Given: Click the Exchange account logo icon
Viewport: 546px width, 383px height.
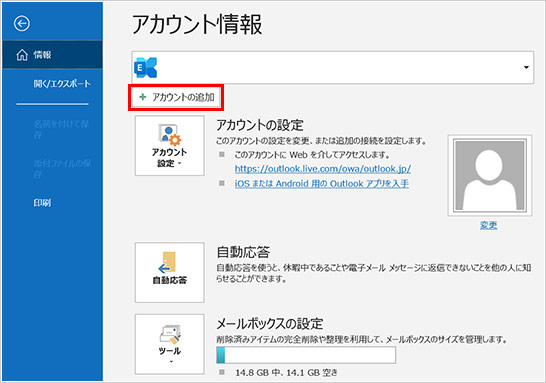Looking at the screenshot, I should click(x=146, y=68).
